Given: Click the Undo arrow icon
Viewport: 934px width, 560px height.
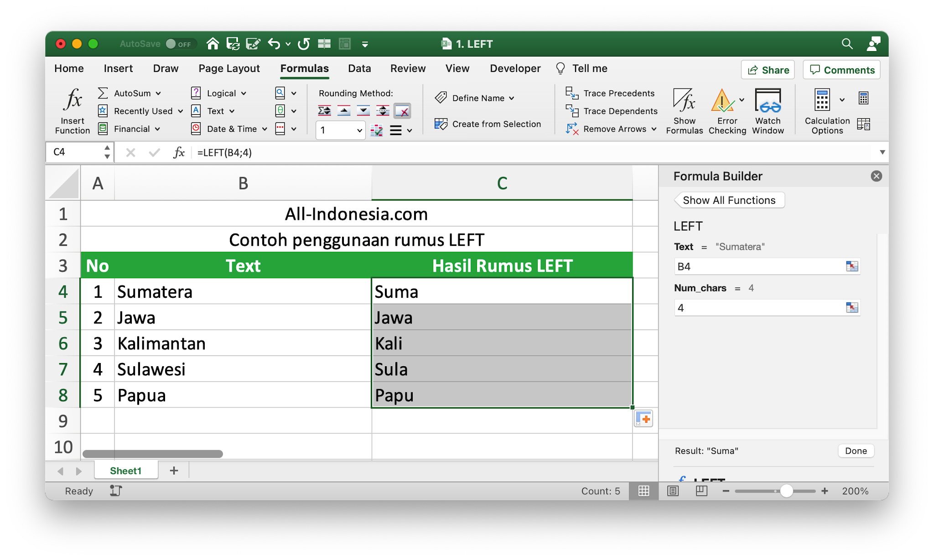Looking at the screenshot, I should (274, 44).
